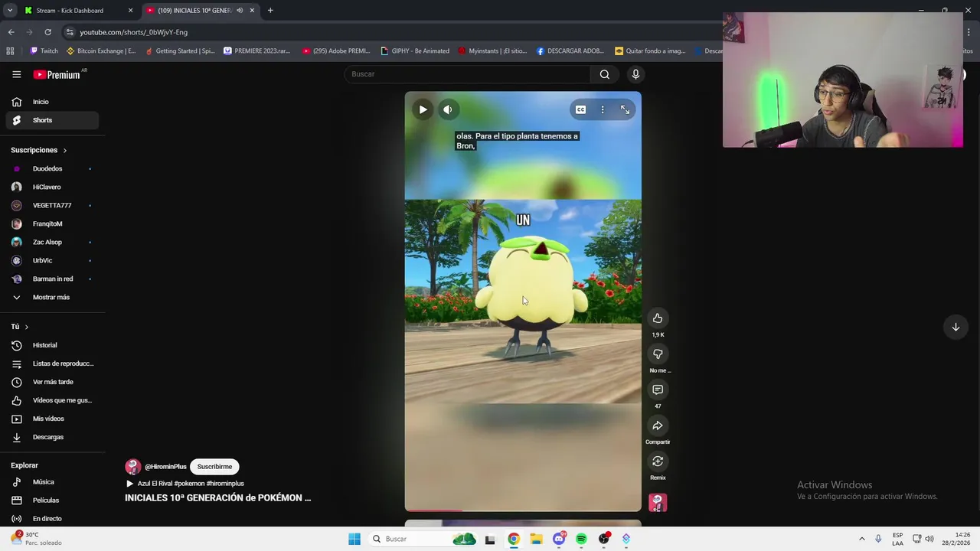Open File Explorer from the taskbar
Image resolution: width=980 pixels, height=551 pixels.
click(536, 539)
